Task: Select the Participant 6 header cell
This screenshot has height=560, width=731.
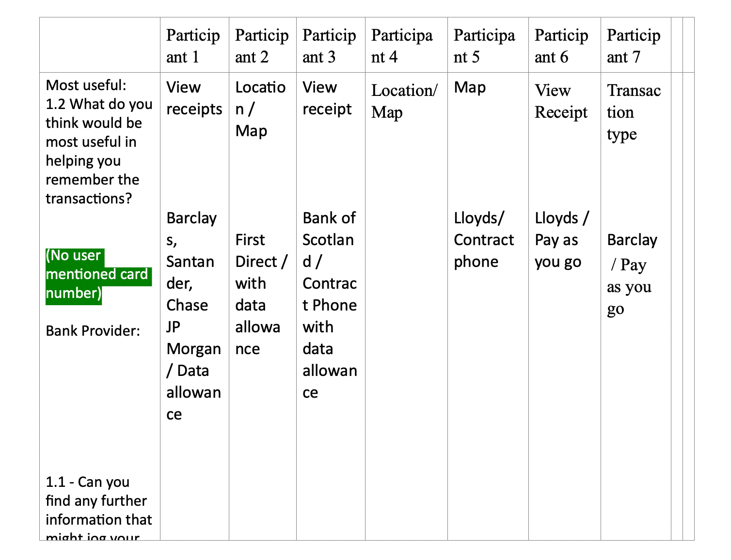Action: 565,45
